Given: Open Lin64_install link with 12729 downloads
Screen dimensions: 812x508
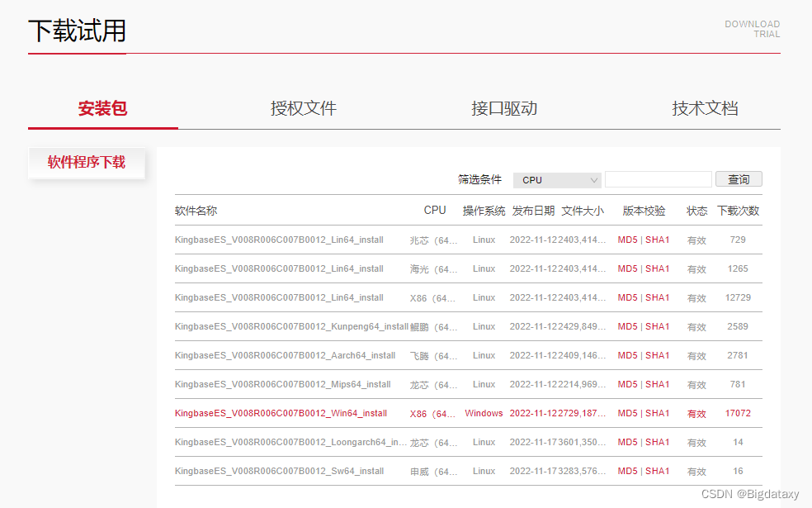Looking at the screenshot, I should (x=279, y=297).
